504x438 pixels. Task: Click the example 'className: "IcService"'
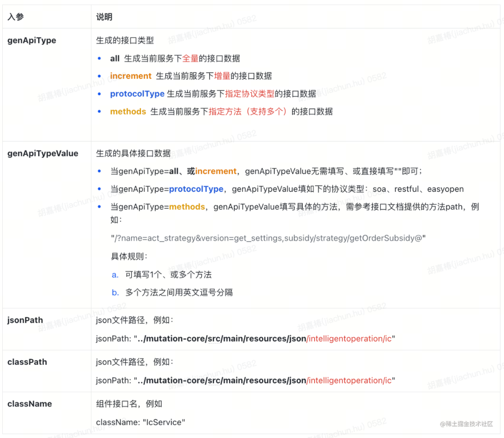pyautogui.click(x=140, y=422)
